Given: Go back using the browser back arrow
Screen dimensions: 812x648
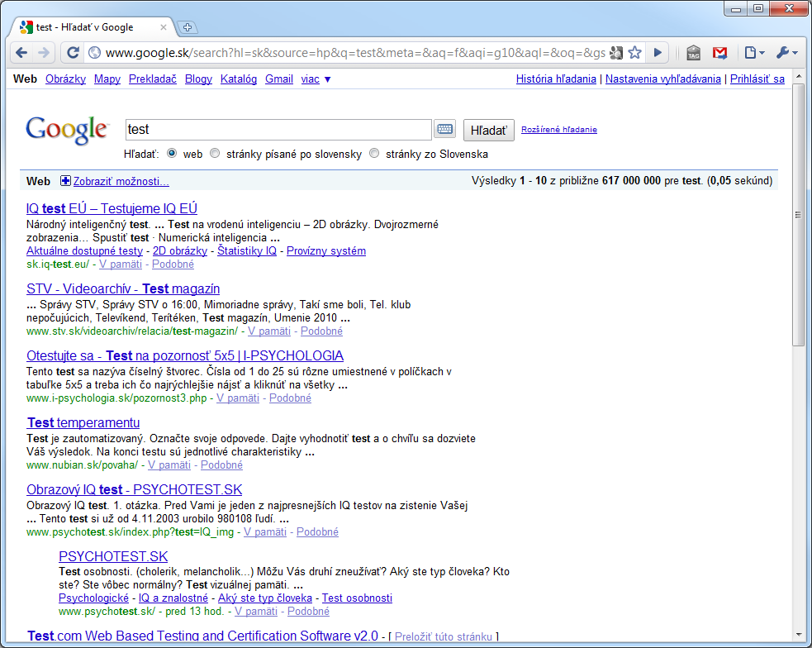Looking at the screenshot, I should 21,52.
